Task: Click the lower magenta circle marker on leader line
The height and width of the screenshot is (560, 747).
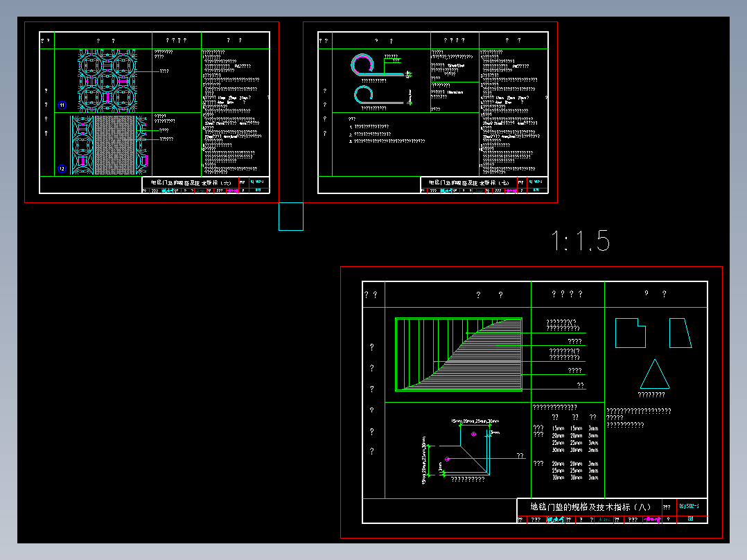Action: click(447, 459)
